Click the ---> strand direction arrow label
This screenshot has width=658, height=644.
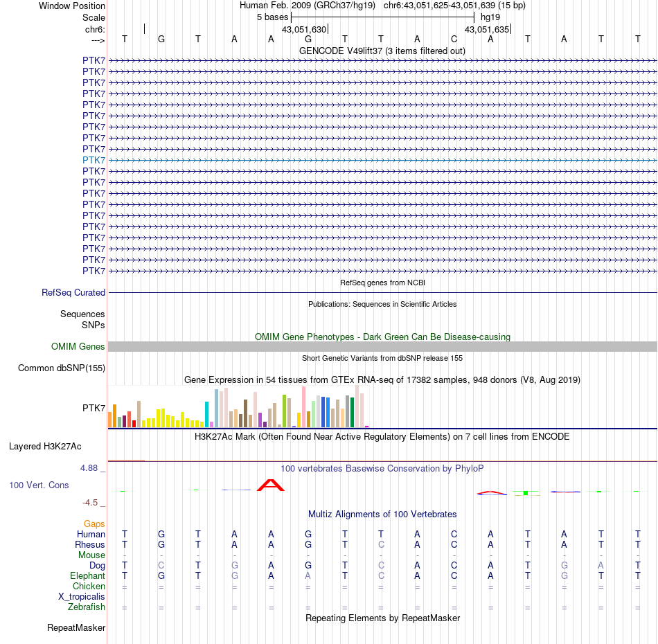98,40
